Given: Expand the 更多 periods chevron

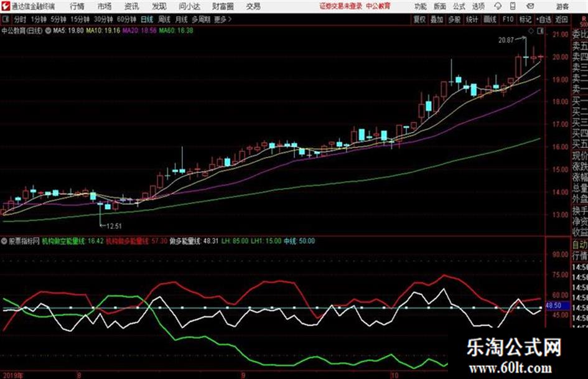Looking at the screenshot, I should [x=223, y=19].
